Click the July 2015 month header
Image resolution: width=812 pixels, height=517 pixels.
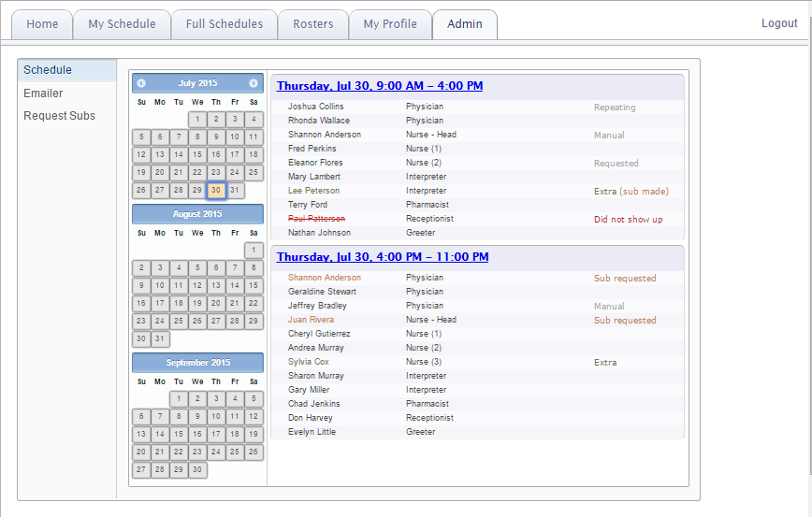197,83
